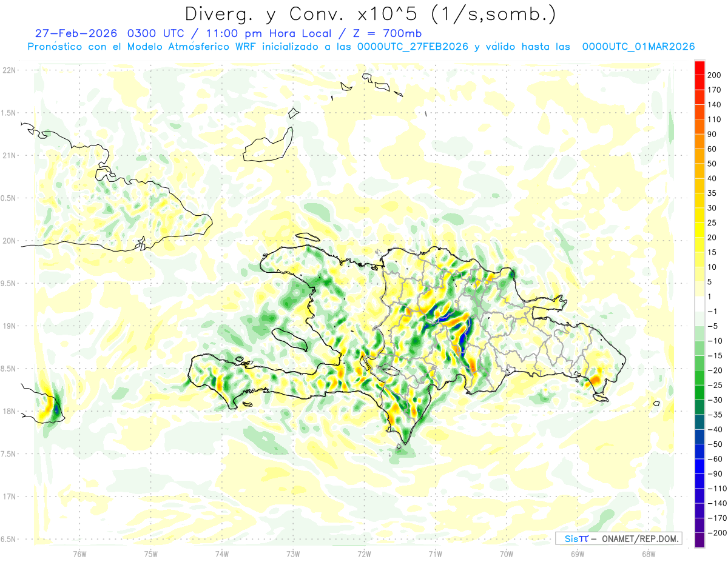728x562 pixels.
Task: Click the 74W longitude label
Action: click(x=222, y=554)
